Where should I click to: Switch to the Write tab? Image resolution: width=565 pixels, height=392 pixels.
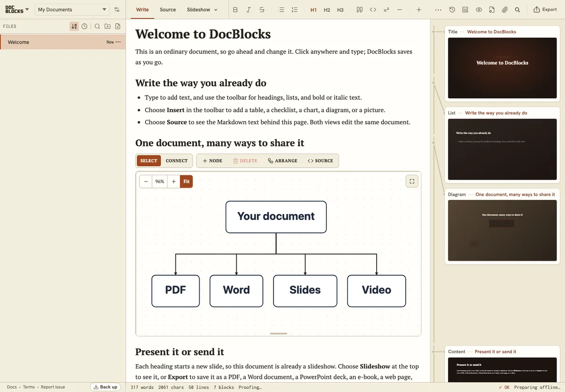coord(142,9)
